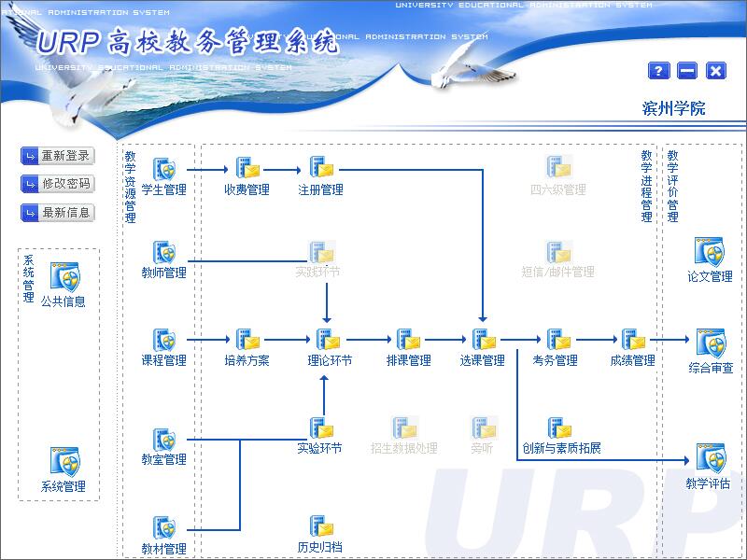747x560 pixels.
Task: Open 排课管理 scheduling module
Action: pos(408,341)
